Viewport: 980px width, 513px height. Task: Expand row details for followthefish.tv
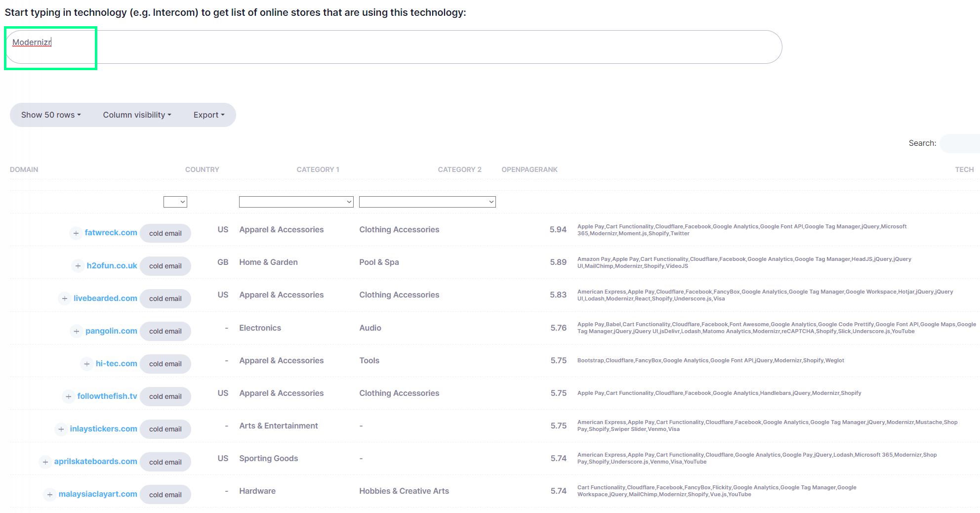68,396
